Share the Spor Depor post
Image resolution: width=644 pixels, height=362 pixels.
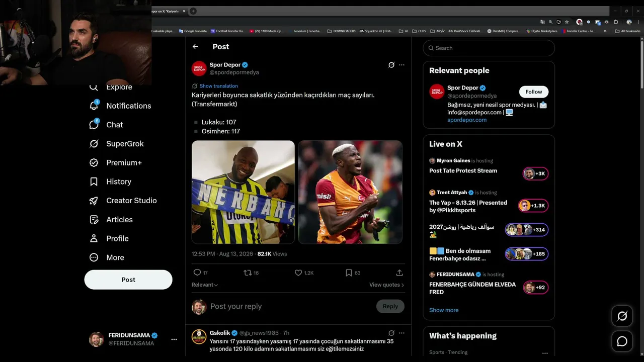399,273
